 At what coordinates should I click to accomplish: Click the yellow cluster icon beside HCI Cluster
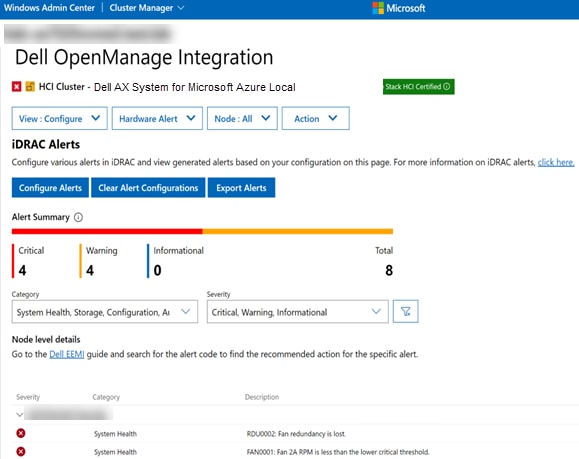pos(30,87)
